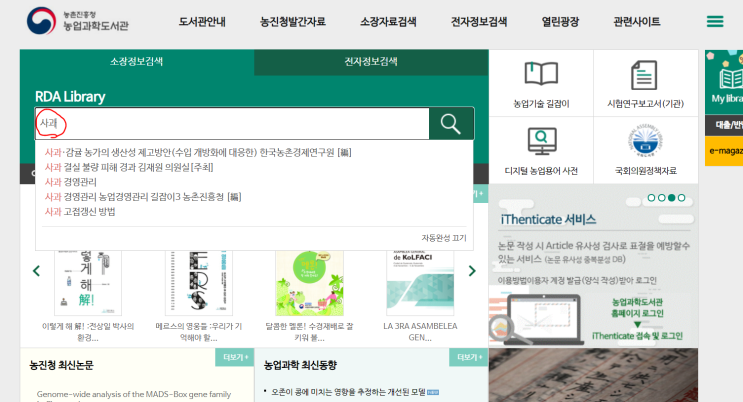Select suggestion 사과·감귤 농가의 생산성 제고방안

pyautogui.click(x=198, y=153)
